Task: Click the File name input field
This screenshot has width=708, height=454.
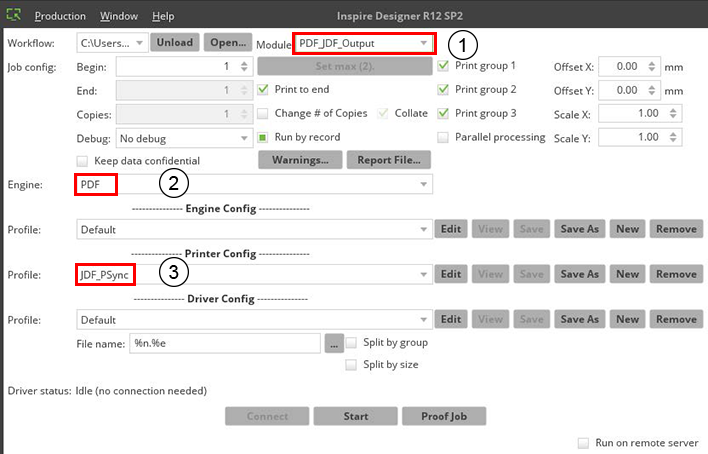Action: 226,342
